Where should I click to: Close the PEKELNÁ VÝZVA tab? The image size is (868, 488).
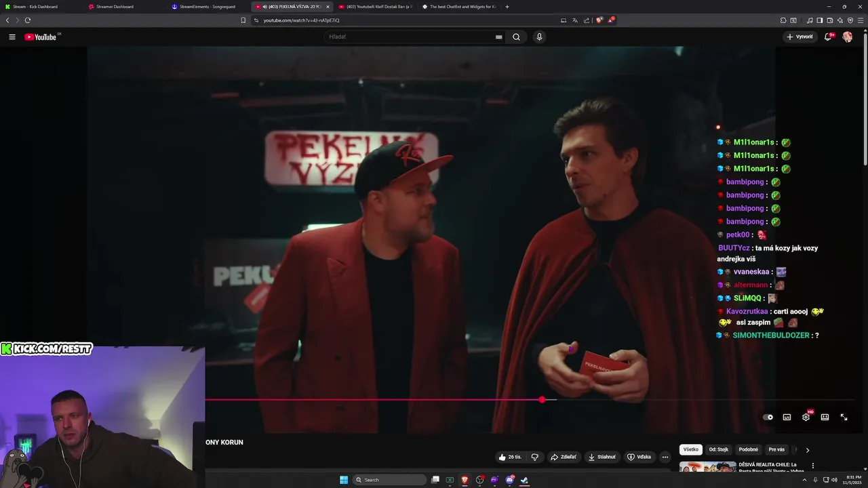(x=328, y=7)
